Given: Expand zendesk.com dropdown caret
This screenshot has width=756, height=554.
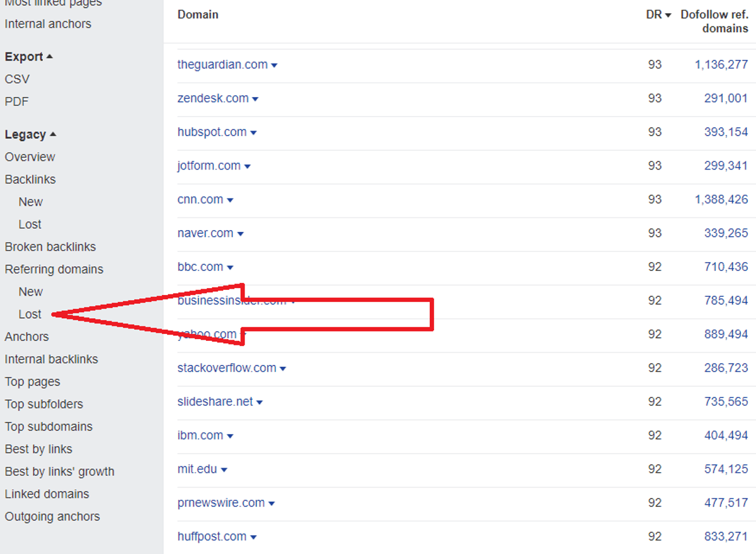Looking at the screenshot, I should point(255,99).
